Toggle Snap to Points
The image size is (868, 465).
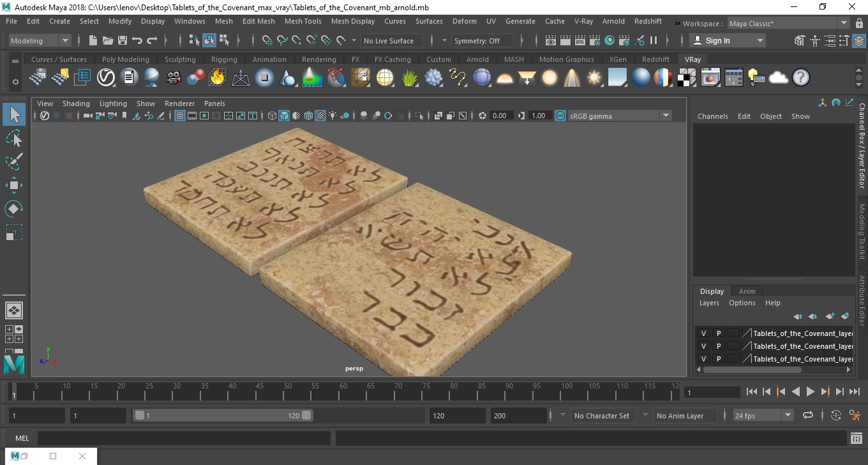[297, 40]
